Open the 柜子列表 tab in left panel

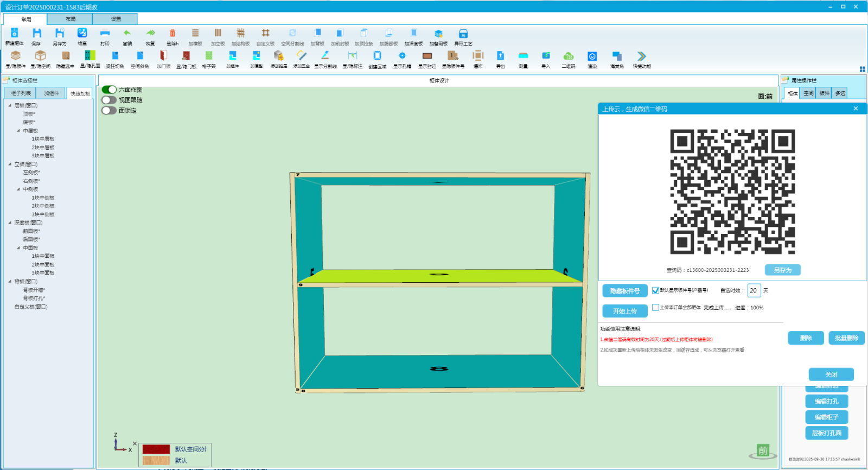21,93
